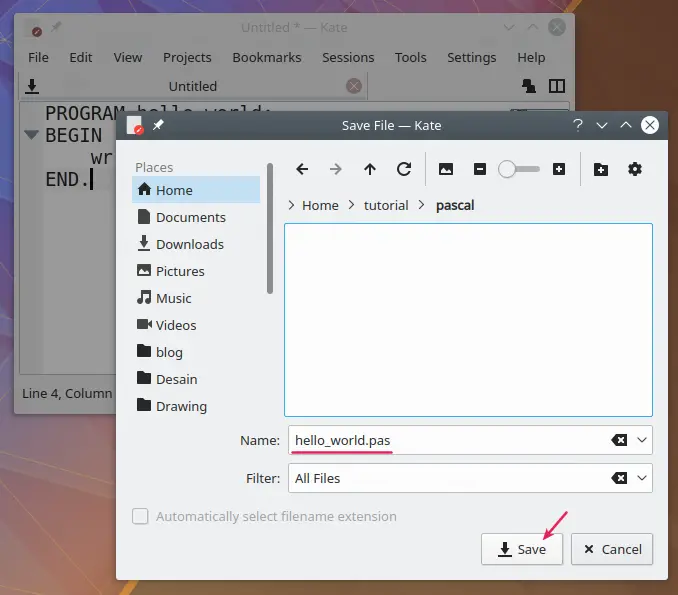Viewport: 678px width, 595px height.
Task: Open the Tools menu in Kate
Action: 410,58
